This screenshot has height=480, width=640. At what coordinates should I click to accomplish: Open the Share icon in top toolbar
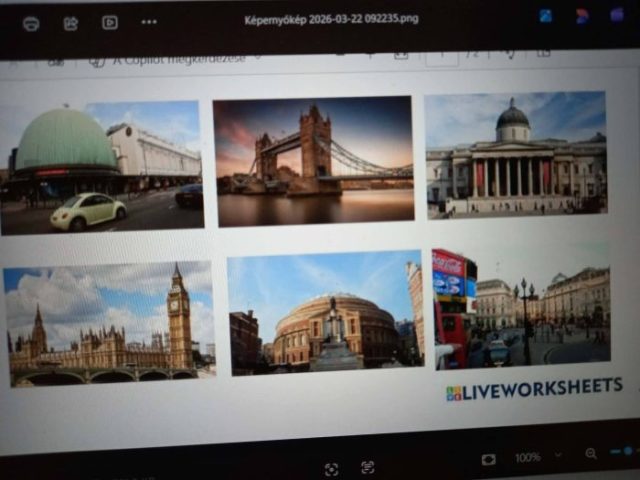pos(71,23)
